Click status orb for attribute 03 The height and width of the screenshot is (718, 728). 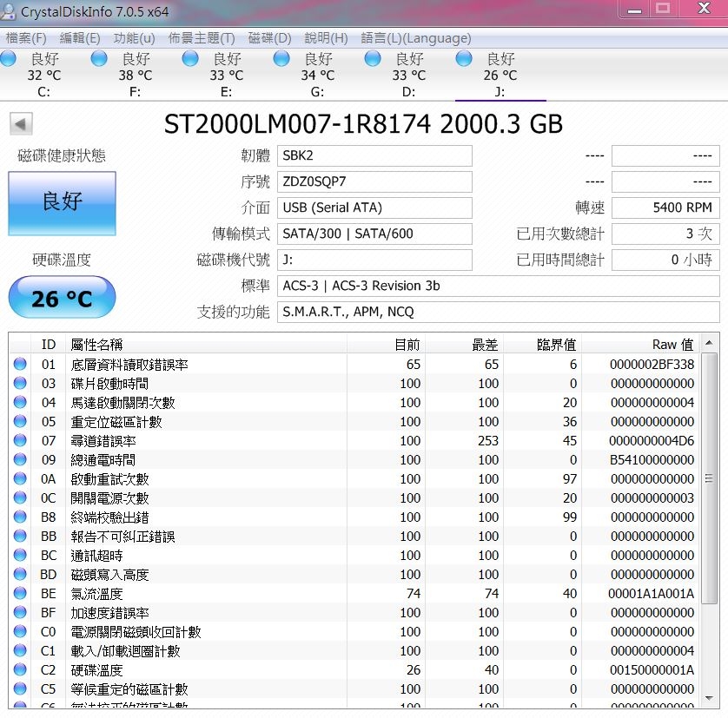point(20,383)
